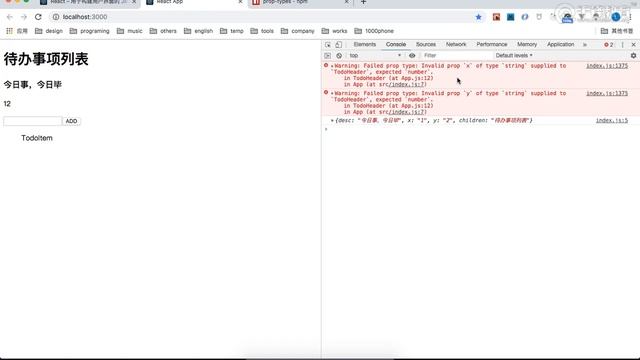Switch to the Memory tab

pos(527,44)
